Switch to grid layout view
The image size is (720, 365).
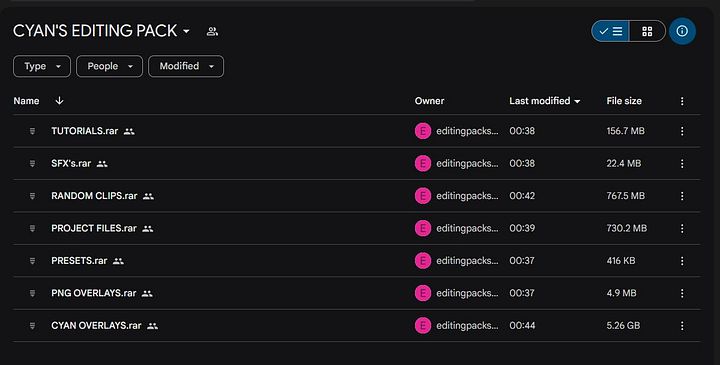tap(647, 31)
